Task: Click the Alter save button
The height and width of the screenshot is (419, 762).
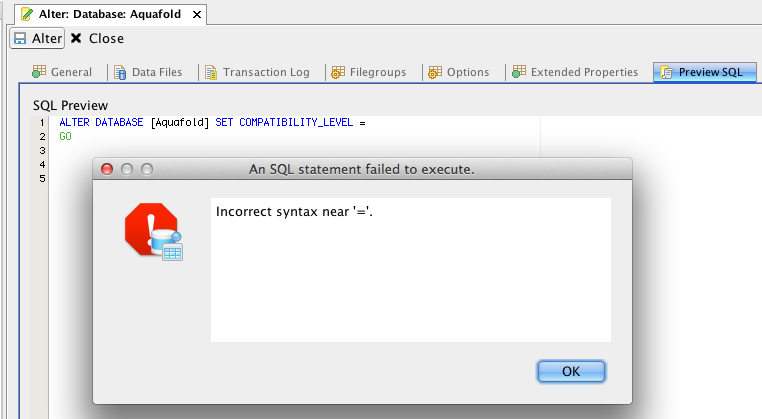Action: tap(37, 38)
